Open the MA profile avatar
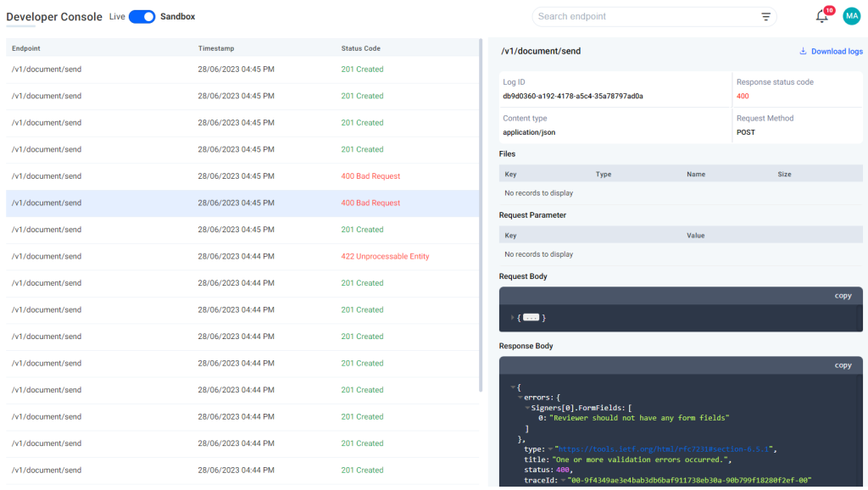Viewport: 868px width, 490px height. 851,16
